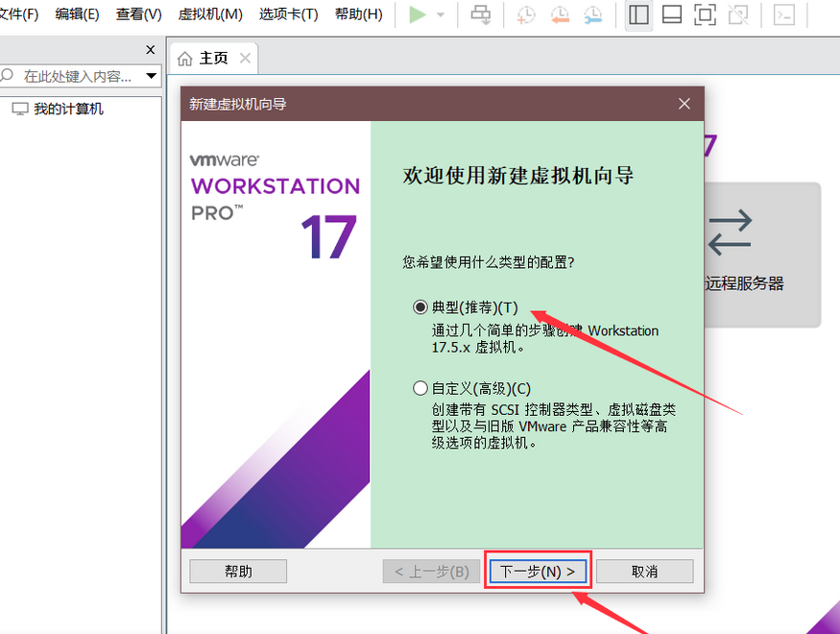Click the 下一步(N) button
The image size is (840, 634).
pos(539,571)
